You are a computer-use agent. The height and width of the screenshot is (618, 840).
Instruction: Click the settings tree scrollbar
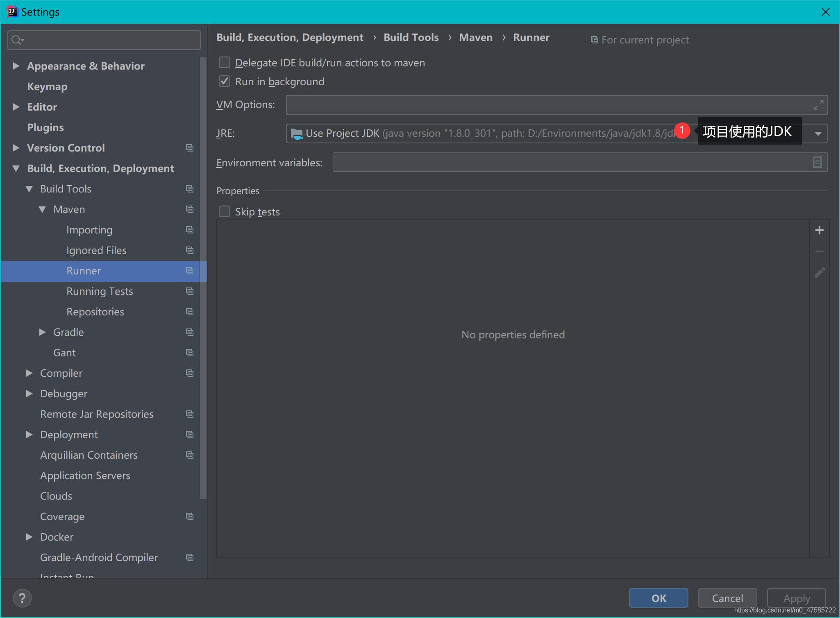pos(203,278)
